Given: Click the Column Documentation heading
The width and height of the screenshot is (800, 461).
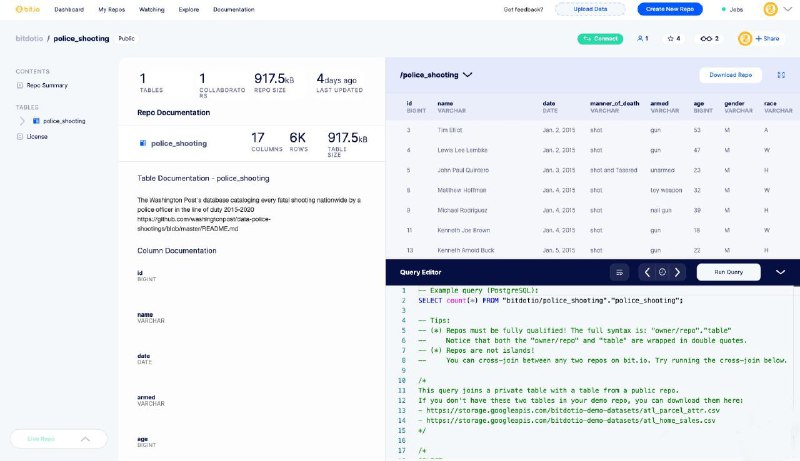Looking at the screenshot, I should pos(177,250).
